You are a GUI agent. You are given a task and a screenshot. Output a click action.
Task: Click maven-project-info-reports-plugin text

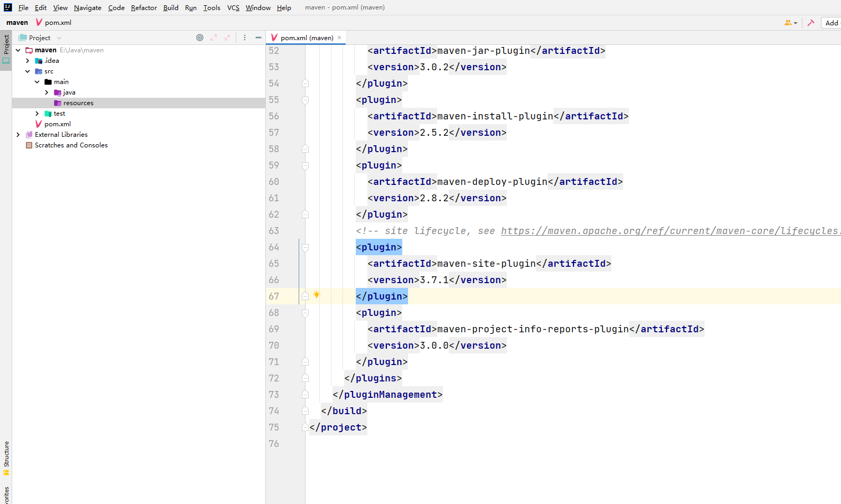point(533,329)
